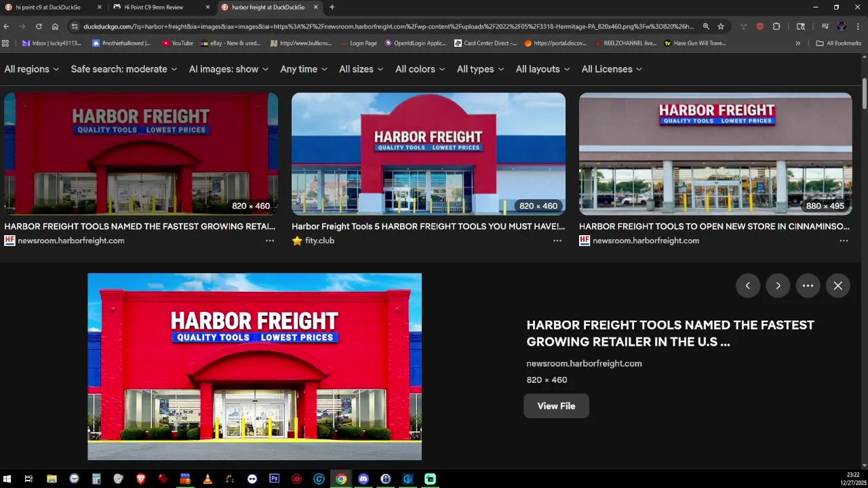Open the eBay bookmark
The width and height of the screenshot is (868, 488).
pyautogui.click(x=231, y=43)
